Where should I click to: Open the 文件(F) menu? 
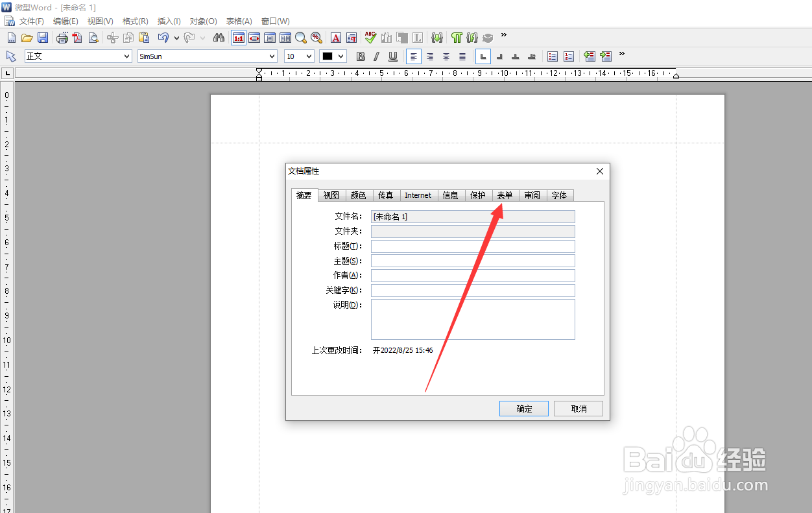32,21
